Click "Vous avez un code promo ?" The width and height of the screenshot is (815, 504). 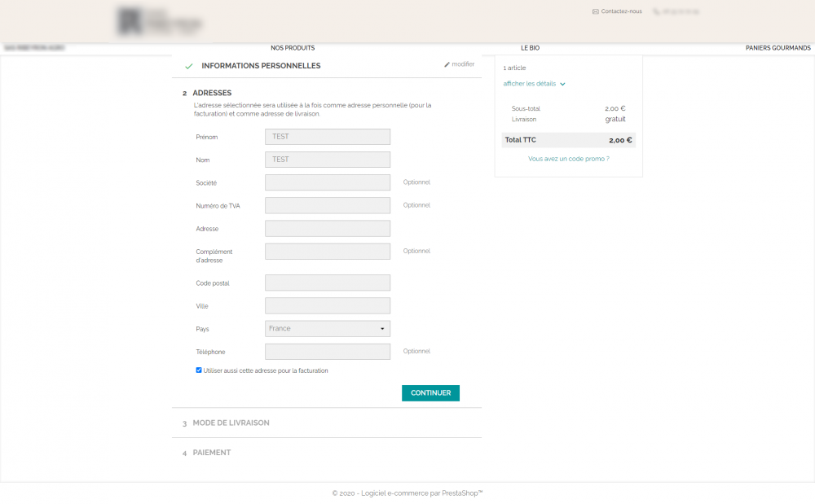pos(568,159)
